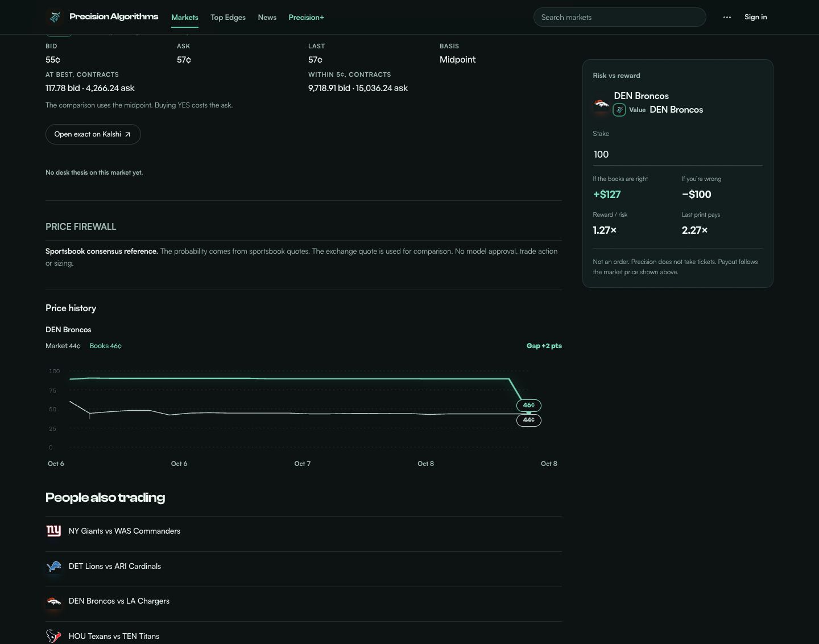Click the NY Giants team logo
This screenshot has width=819, height=644.
click(53, 531)
